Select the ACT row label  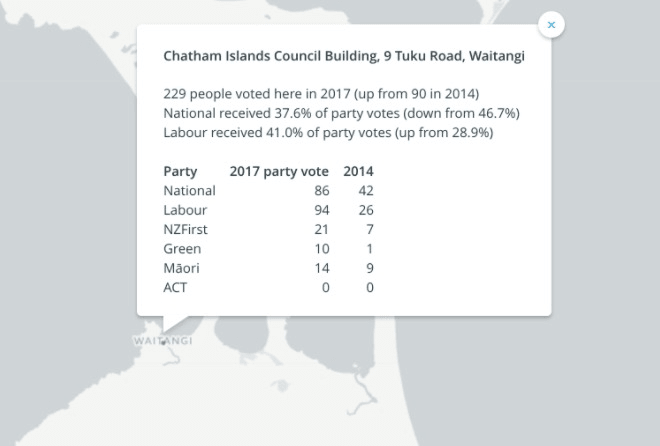click(175, 288)
